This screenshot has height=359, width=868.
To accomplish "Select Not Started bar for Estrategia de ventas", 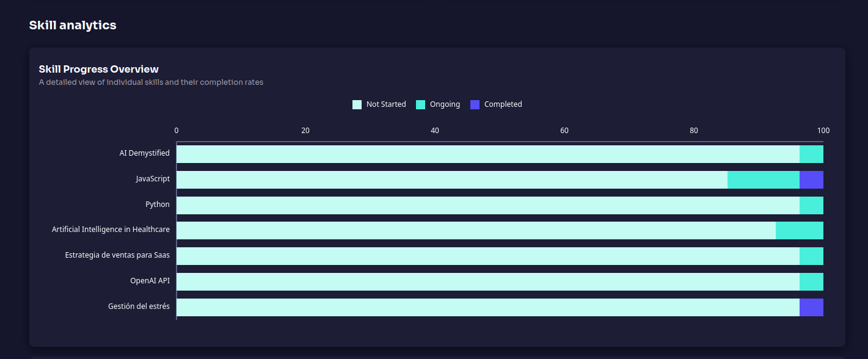I will (x=487, y=256).
